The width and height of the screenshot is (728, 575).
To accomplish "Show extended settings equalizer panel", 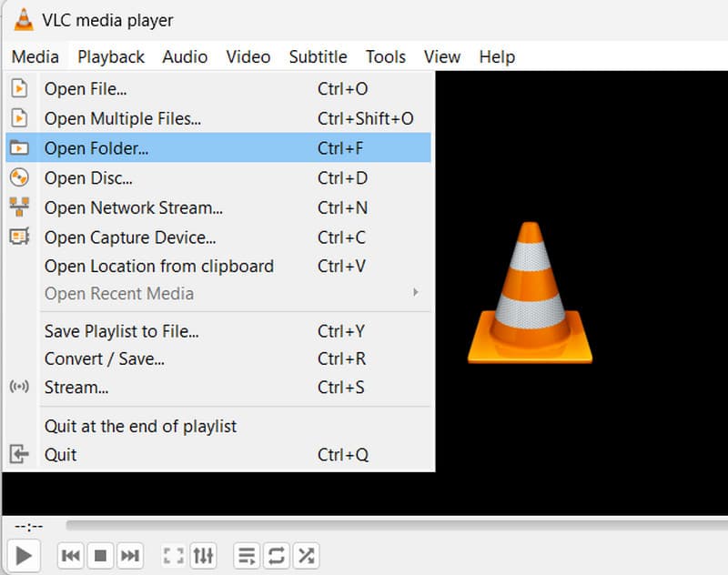I will click(203, 555).
